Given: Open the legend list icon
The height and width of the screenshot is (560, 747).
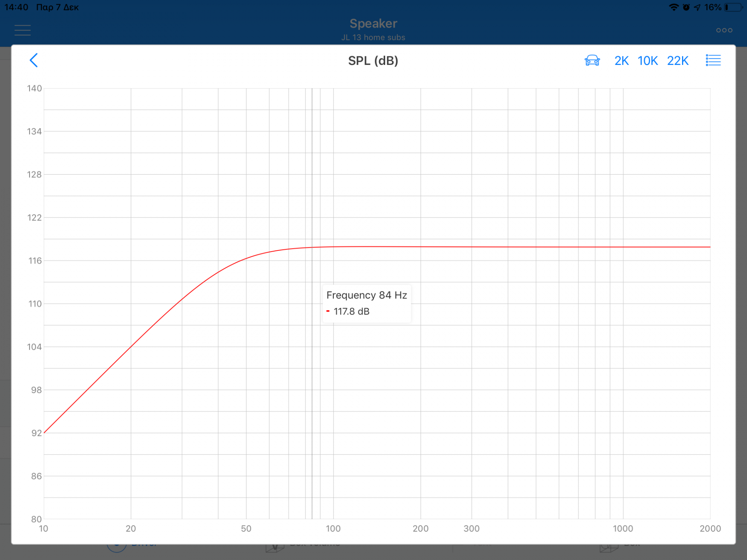Looking at the screenshot, I should tap(713, 60).
